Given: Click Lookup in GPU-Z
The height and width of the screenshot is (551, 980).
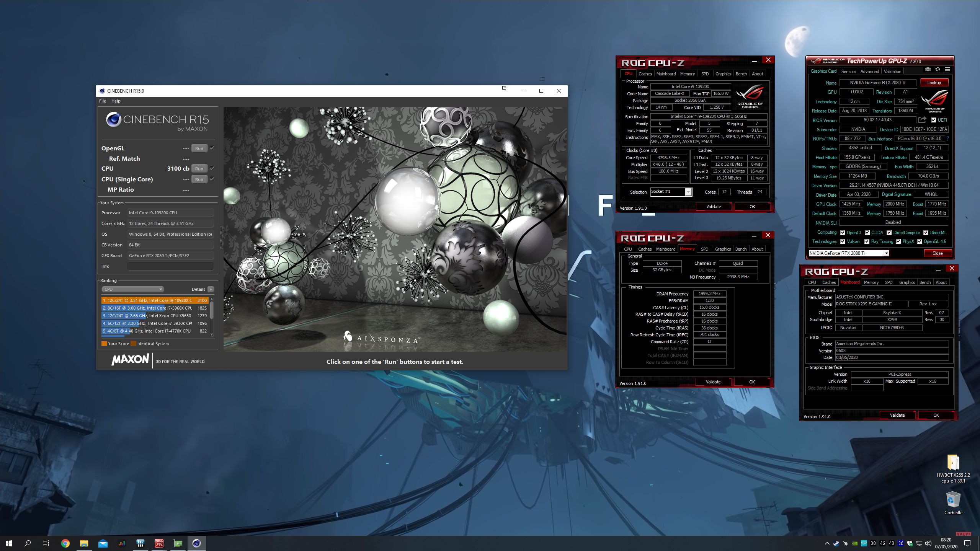Looking at the screenshot, I should 934,83.
